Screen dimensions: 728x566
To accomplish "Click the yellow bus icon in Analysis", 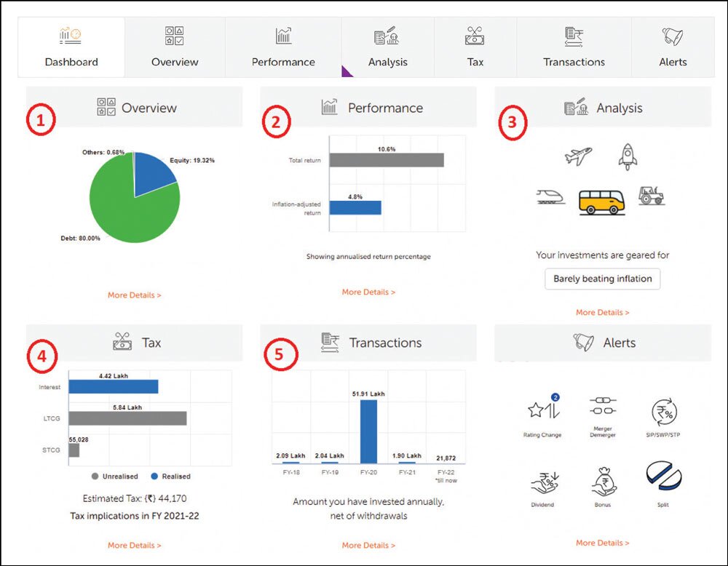I will pyautogui.click(x=602, y=200).
